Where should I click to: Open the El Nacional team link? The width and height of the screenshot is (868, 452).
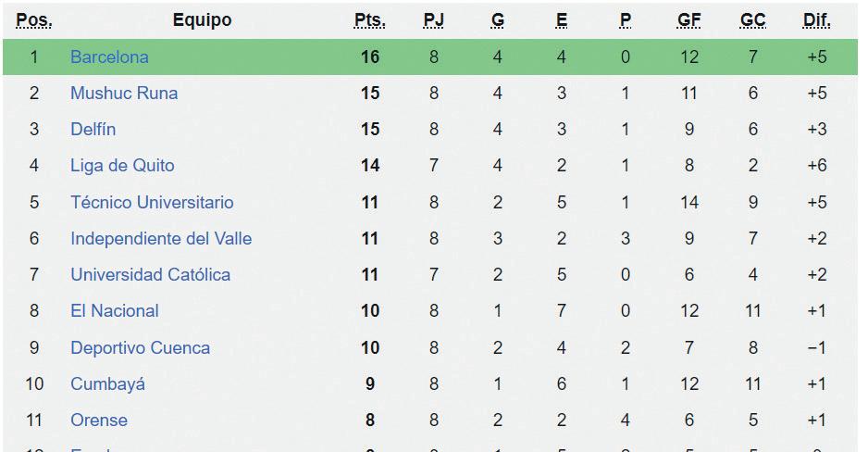(x=115, y=311)
